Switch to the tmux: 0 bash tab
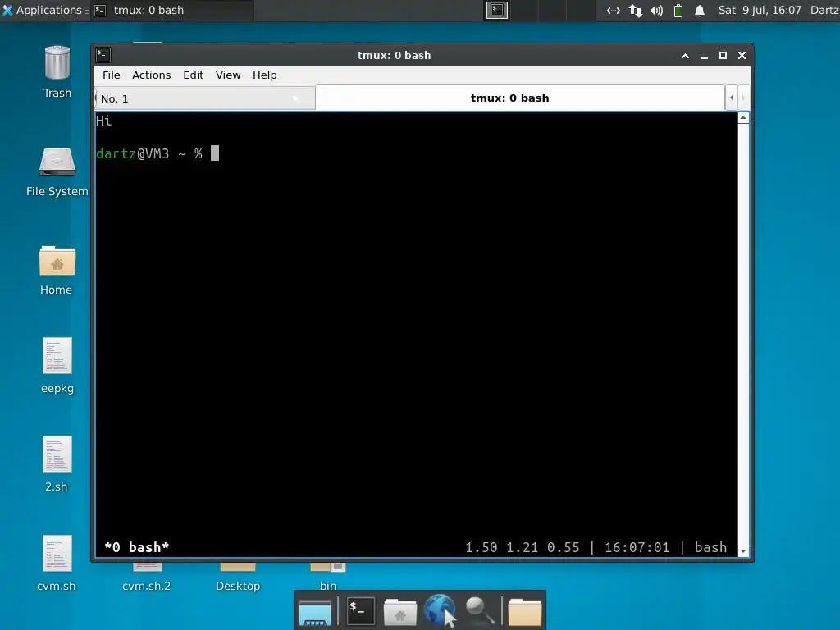The image size is (840, 630). (519, 98)
